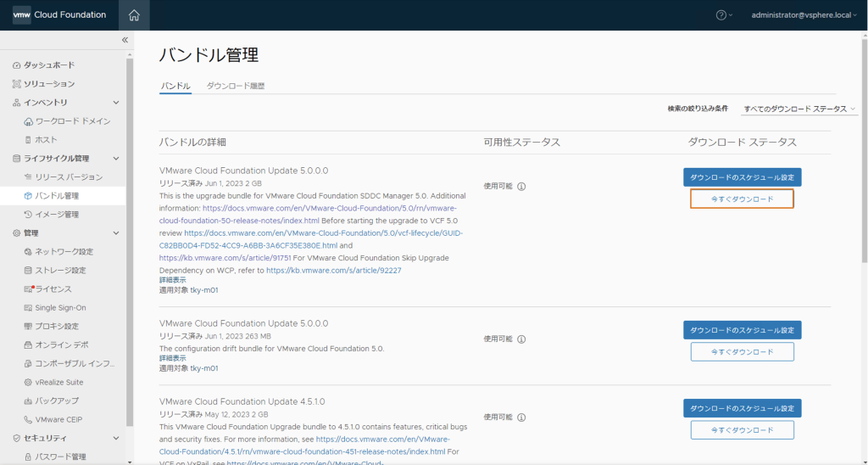The height and width of the screenshot is (465, 868).
Task: Open ダッシュボード from the sidebar
Action: pos(48,65)
